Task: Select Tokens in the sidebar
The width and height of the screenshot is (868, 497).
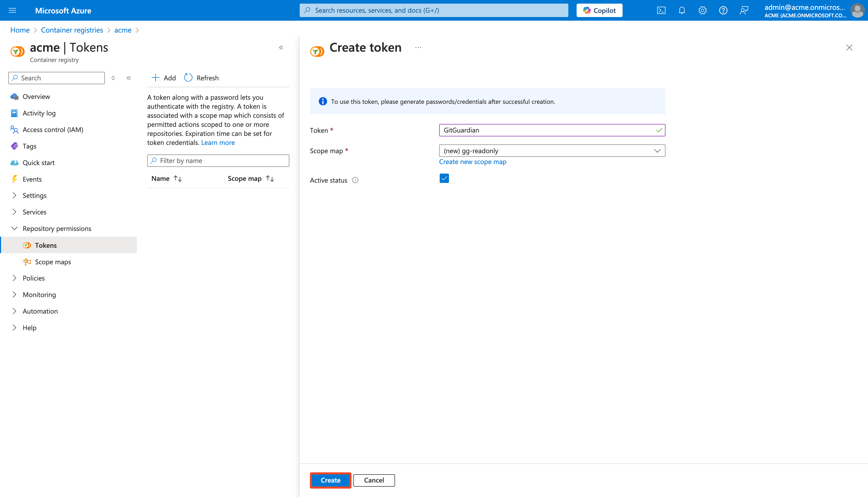Action: click(x=68, y=245)
